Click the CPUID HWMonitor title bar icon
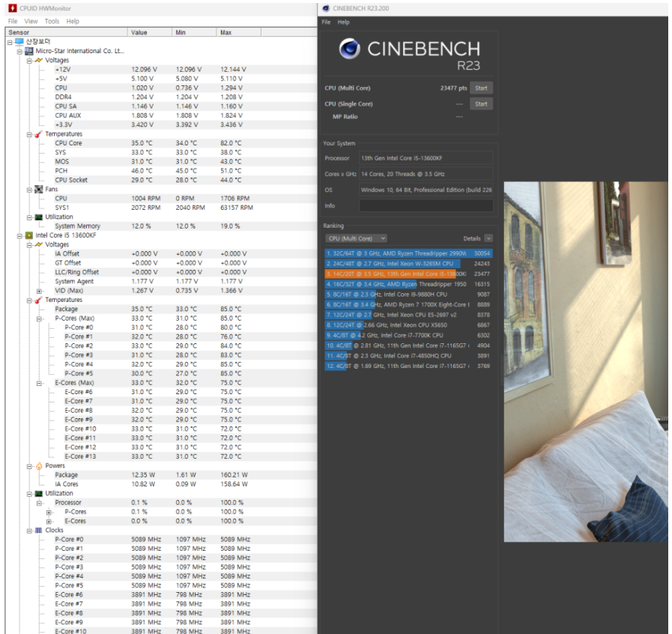 coord(13,8)
